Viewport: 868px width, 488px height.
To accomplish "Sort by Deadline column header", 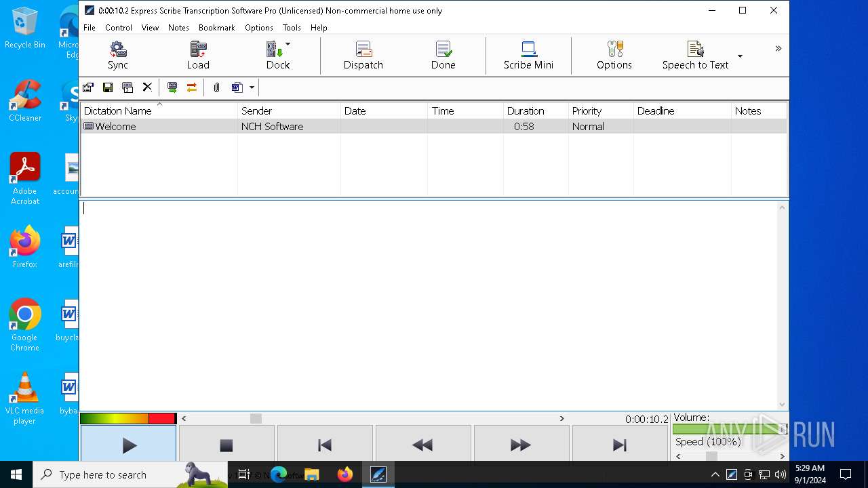I will tap(682, 111).
